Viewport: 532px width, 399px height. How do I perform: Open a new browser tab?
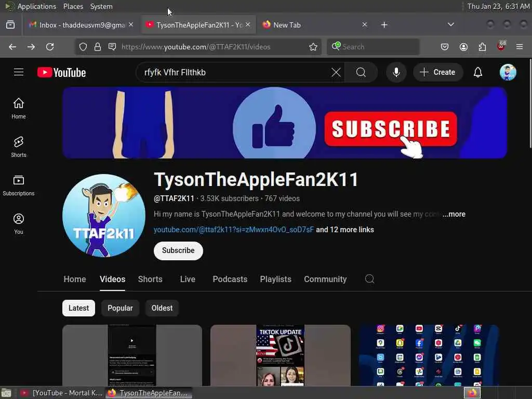click(384, 25)
